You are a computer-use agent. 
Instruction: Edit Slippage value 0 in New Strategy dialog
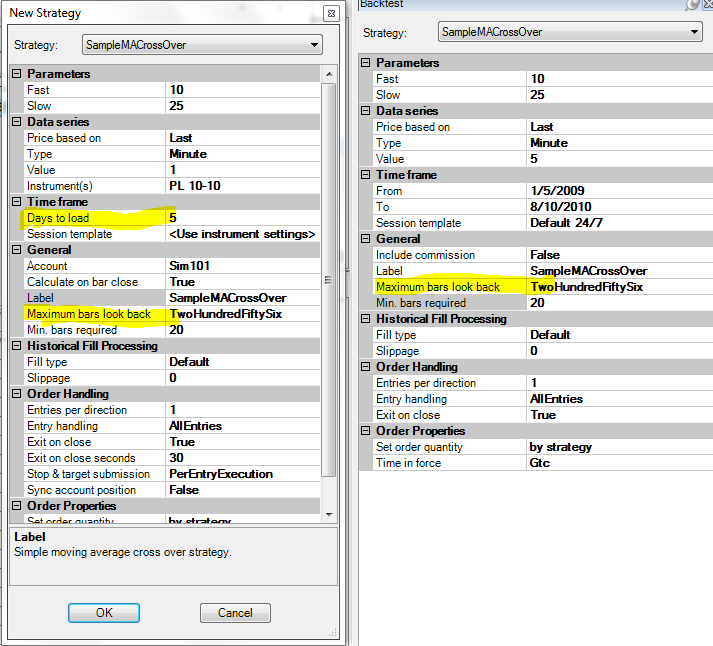(x=243, y=378)
